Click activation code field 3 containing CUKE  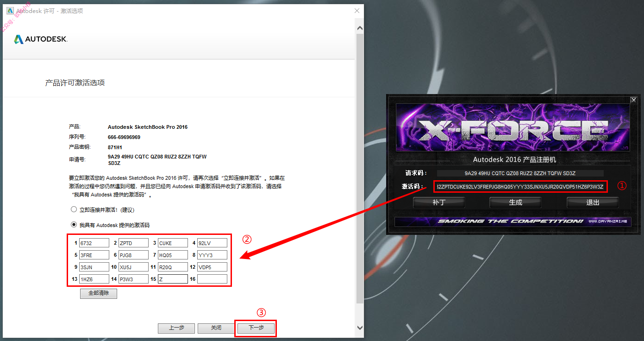tap(173, 243)
